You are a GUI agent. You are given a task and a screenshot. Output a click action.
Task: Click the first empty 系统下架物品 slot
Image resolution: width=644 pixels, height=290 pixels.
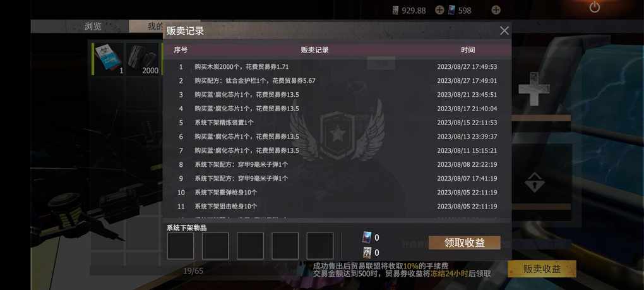[x=181, y=246]
